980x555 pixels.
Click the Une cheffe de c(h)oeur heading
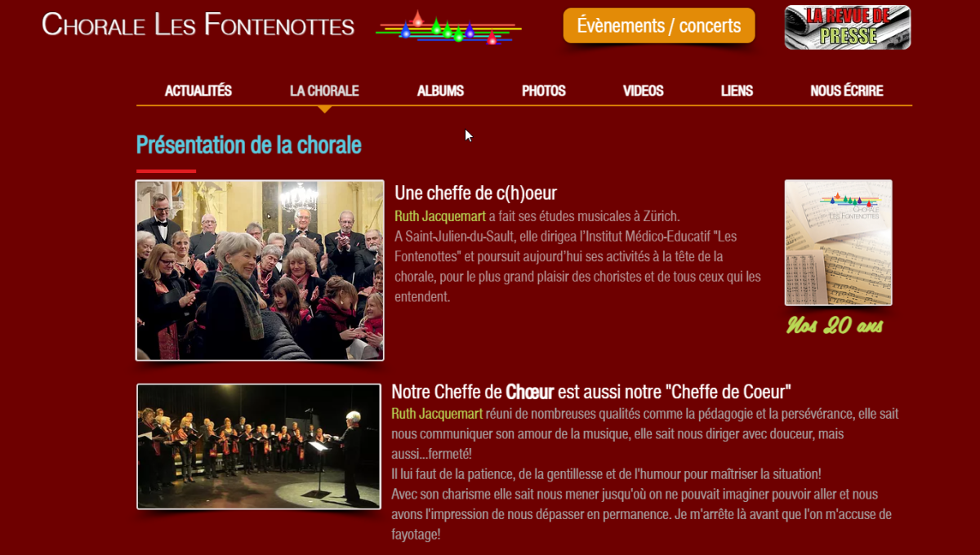475,193
